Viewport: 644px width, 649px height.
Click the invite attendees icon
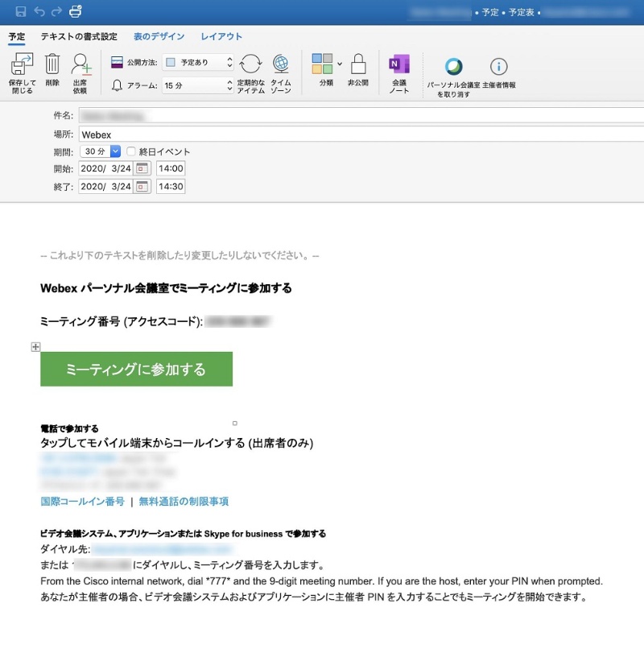[80, 64]
